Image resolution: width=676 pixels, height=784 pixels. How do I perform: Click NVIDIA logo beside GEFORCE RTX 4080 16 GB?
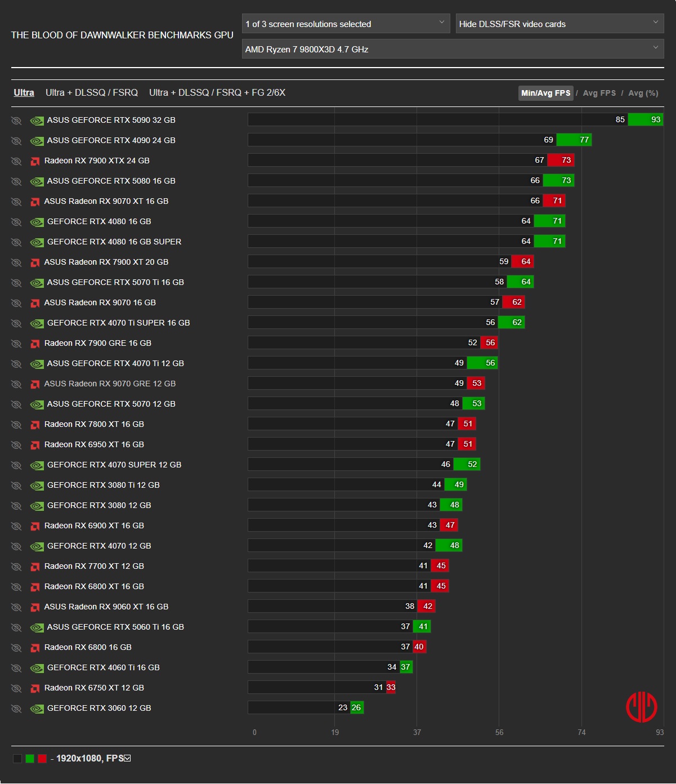tap(37, 222)
